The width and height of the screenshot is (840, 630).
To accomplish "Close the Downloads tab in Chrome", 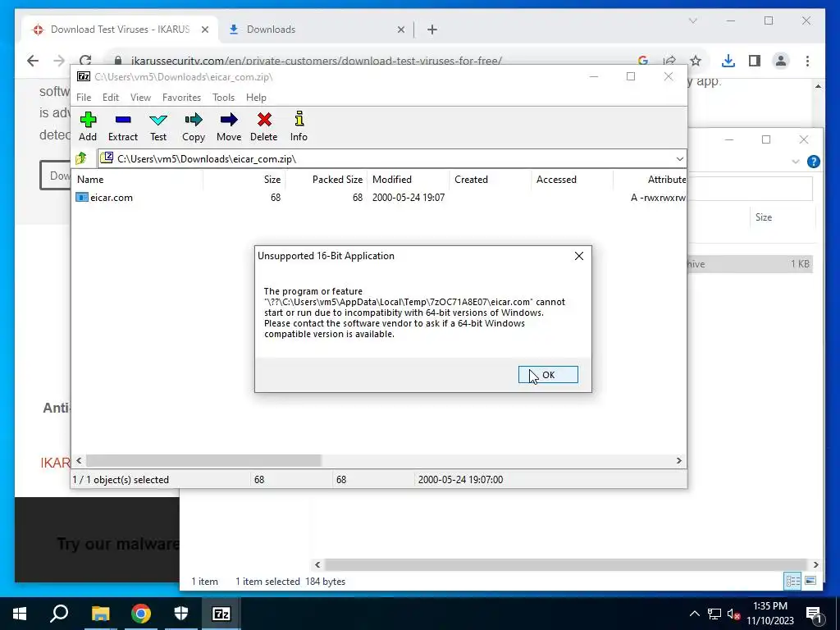I will click(x=400, y=30).
